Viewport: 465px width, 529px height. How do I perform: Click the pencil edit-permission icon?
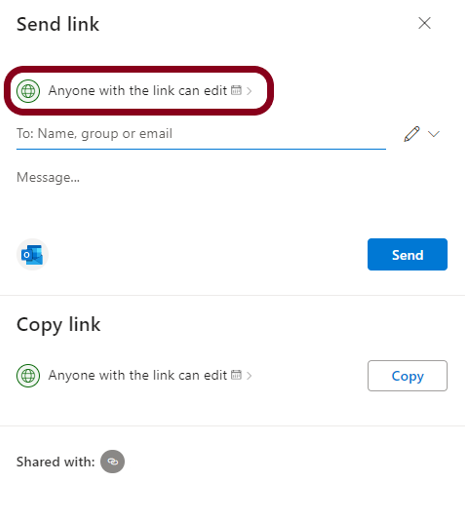pos(412,134)
